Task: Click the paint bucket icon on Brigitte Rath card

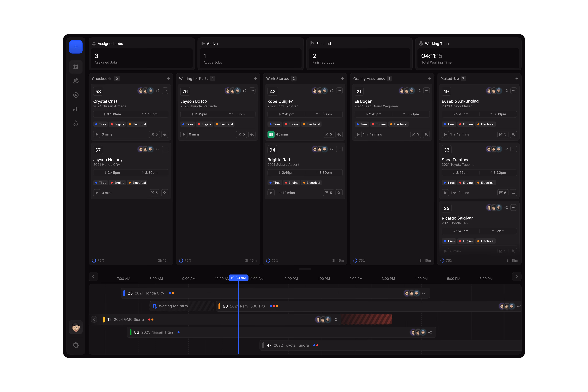Action: coord(339,193)
